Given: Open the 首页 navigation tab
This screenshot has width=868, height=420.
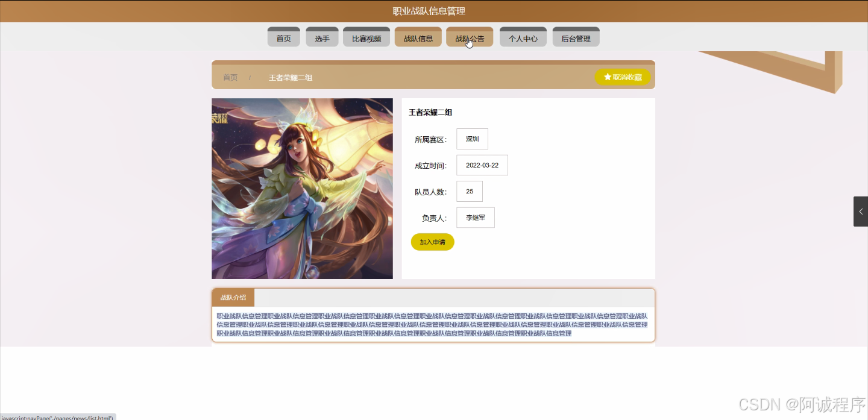Looking at the screenshot, I should pyautogui.click(x=283, y=37).
